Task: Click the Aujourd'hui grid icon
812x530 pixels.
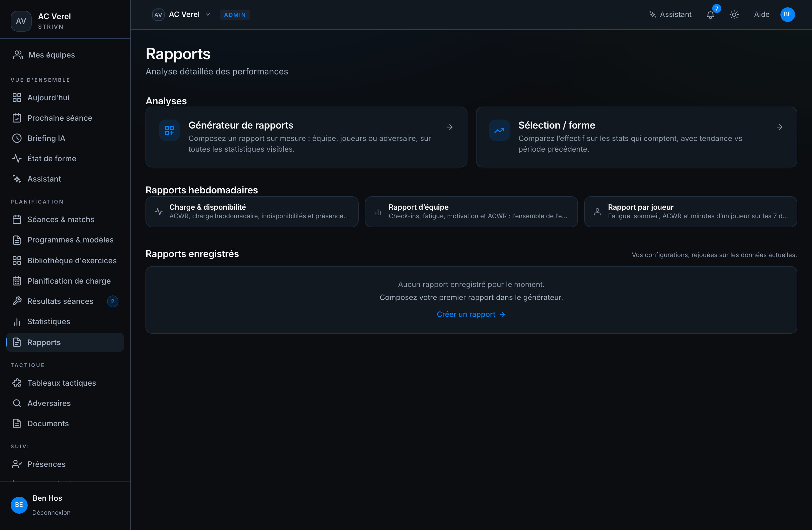Action: coord(17,98)
